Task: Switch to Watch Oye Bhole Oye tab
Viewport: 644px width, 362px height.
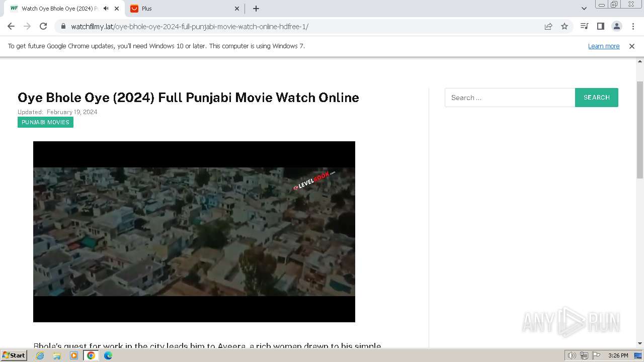Action: click(x=64, y=9)
